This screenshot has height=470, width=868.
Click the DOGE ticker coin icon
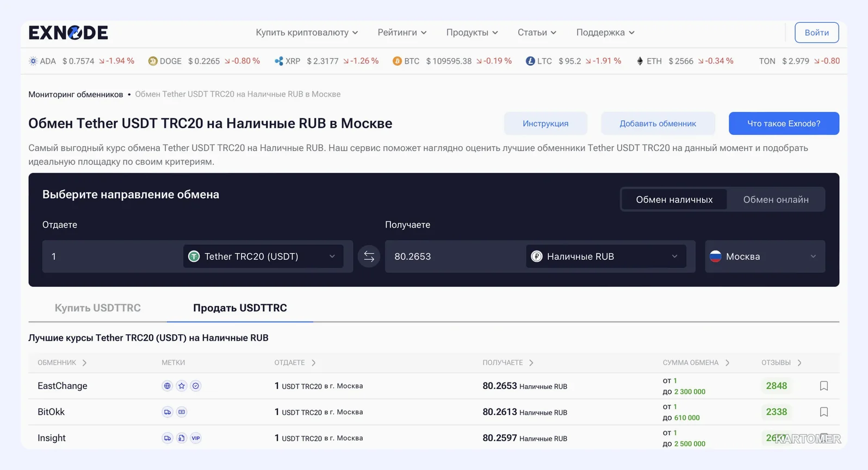pos(153,61)
